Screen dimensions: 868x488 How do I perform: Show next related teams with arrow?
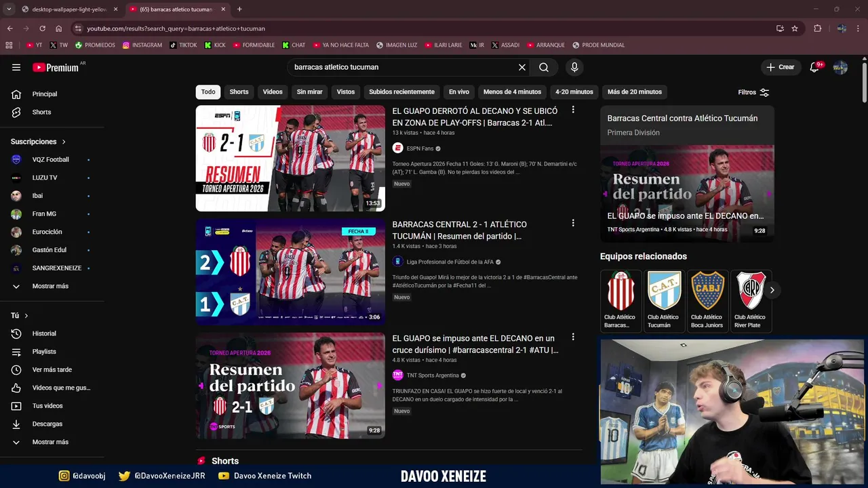[x=772, y=290]
